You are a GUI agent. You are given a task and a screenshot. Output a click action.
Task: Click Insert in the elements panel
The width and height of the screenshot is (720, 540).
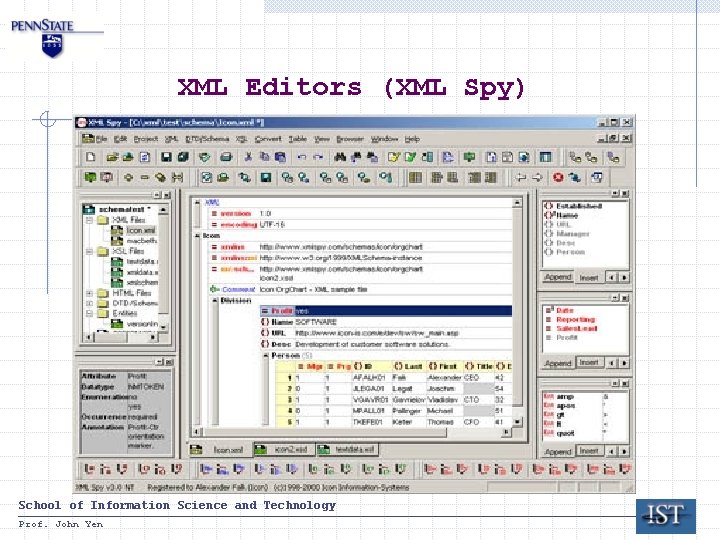coord(589,277)
